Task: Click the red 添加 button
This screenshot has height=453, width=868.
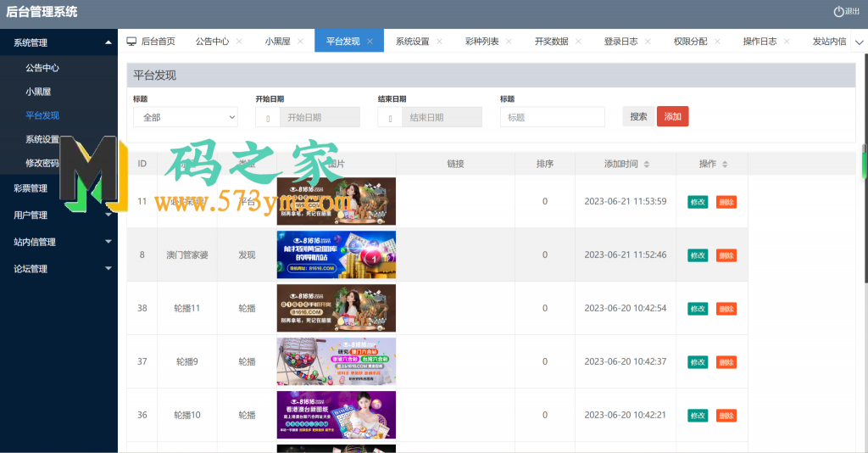Action: click(672, 116)
